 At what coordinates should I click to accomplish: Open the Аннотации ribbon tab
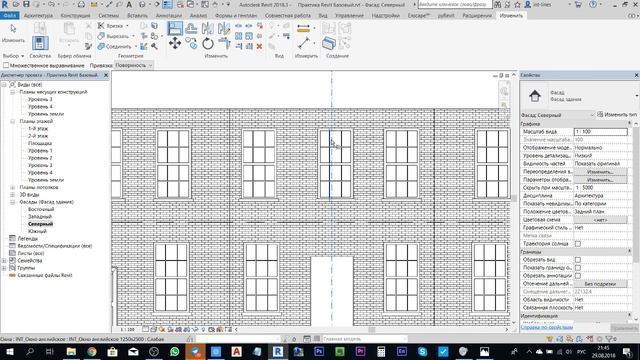[x=169, y=16]
